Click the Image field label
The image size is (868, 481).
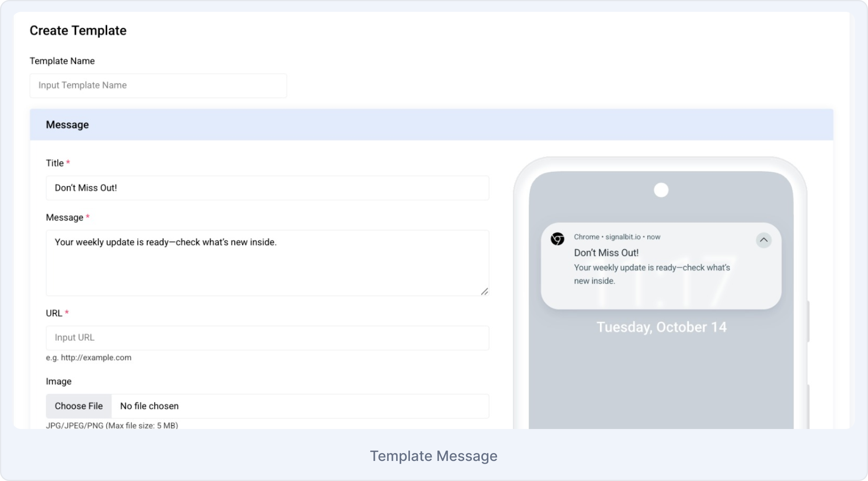click(x=59, y=381)
